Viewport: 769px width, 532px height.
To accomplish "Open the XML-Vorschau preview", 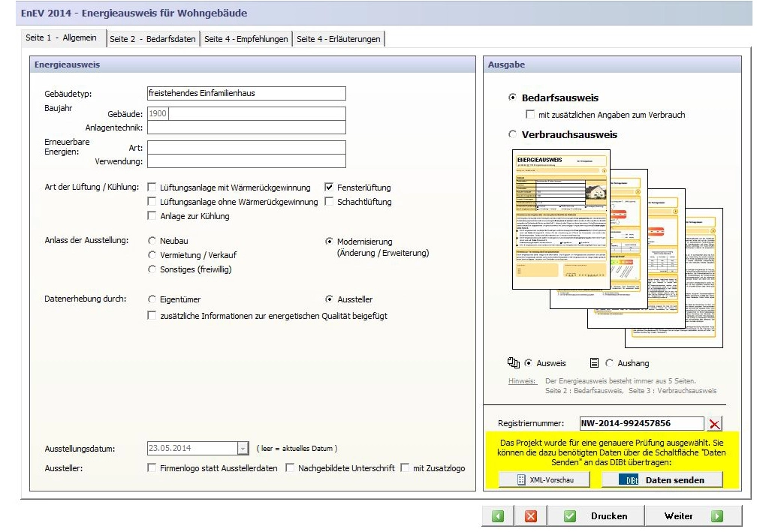I will (544, 479).
